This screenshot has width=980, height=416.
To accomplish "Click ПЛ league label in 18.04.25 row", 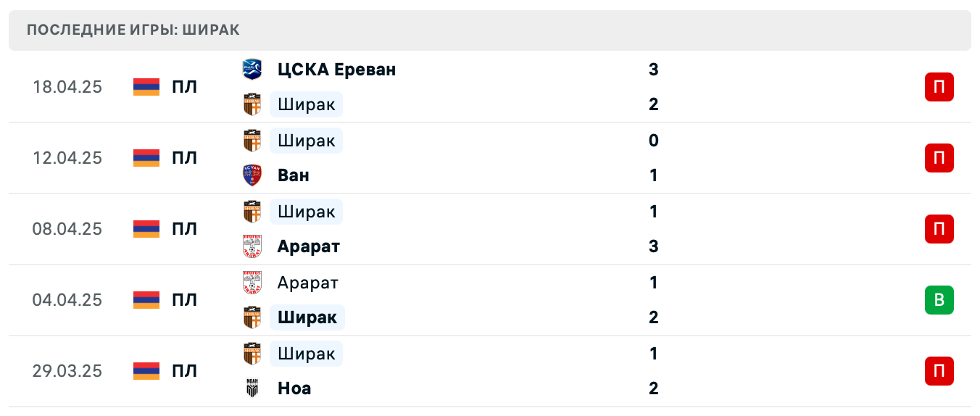I will click(184, 87).
